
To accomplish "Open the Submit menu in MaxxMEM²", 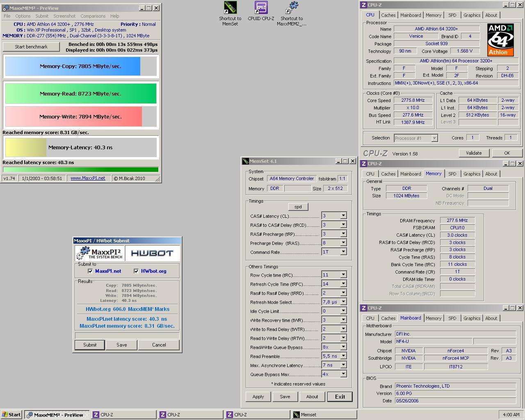I will (x=42, y=16).
